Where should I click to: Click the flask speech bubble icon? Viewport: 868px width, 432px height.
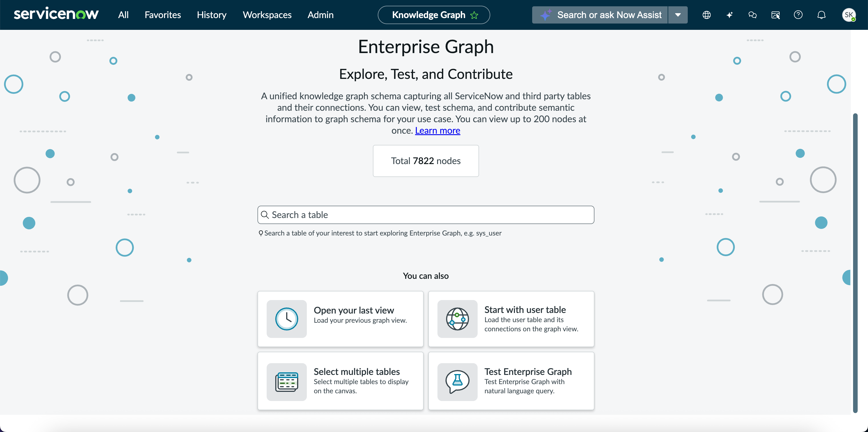(457, 382)
